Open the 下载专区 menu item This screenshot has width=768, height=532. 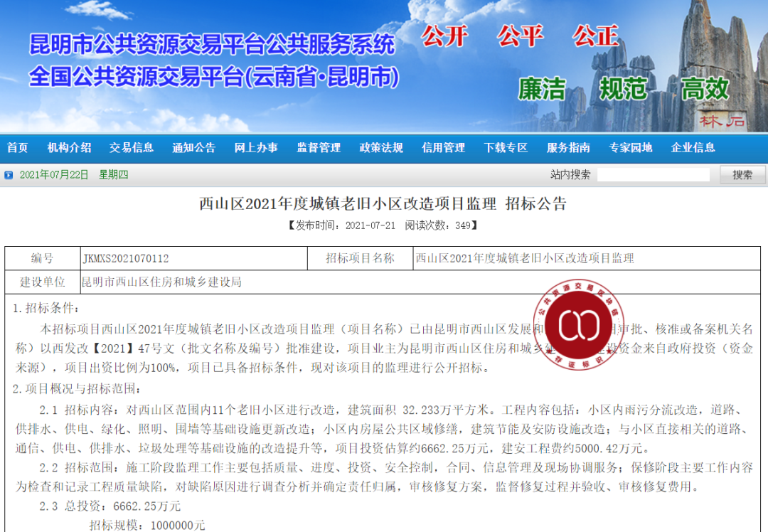click(506, 147)
